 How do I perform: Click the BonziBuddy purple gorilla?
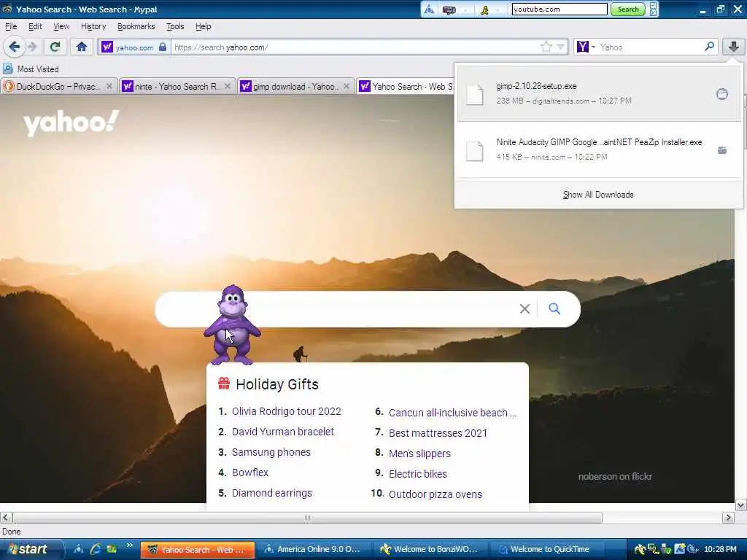[x=233, y=325]
